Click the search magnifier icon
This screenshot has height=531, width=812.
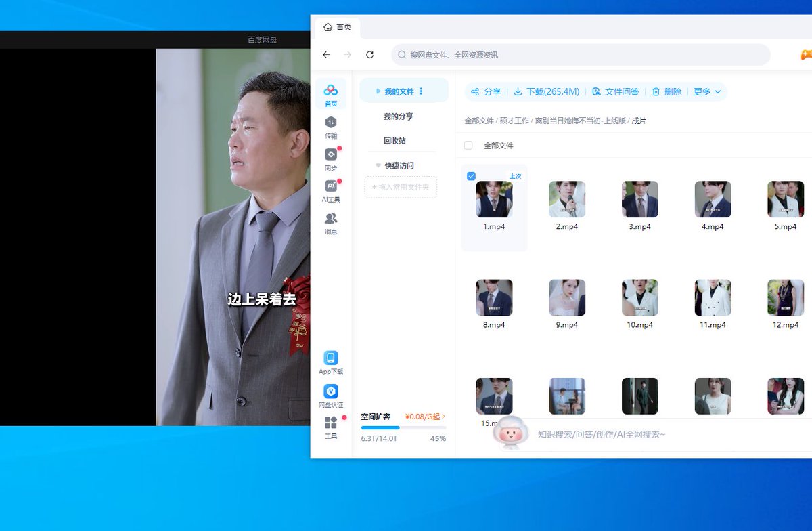[x=403, y=55]
